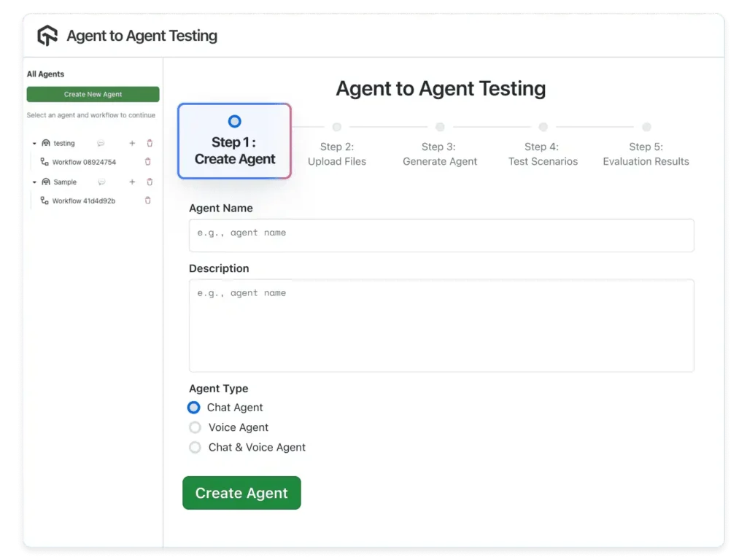The width and height of the screenshot is (747, 560).
Task: Open chat bubble icon for testing agent
Action: tap(101, 144)
